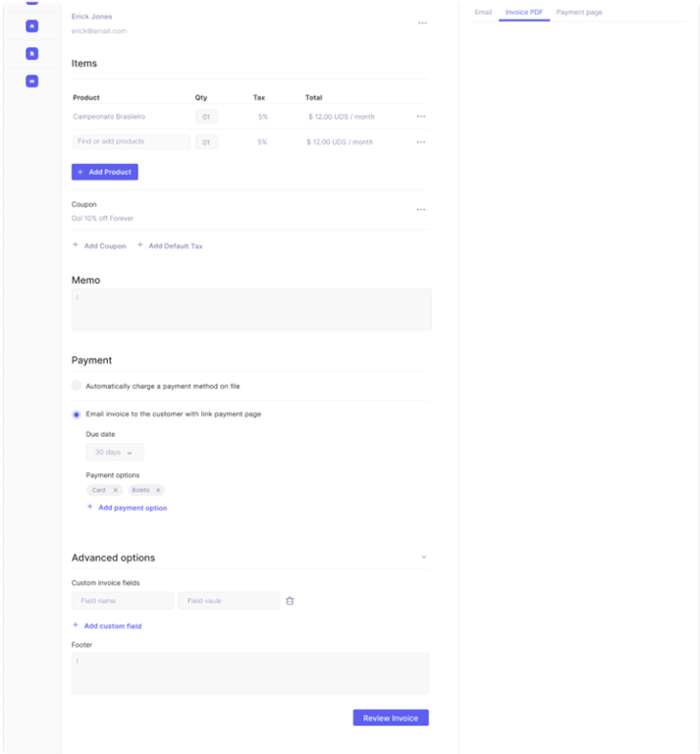700x754 pixels.
Task: Switch to the Invoice PDF tab
Action: coord(523,12)
